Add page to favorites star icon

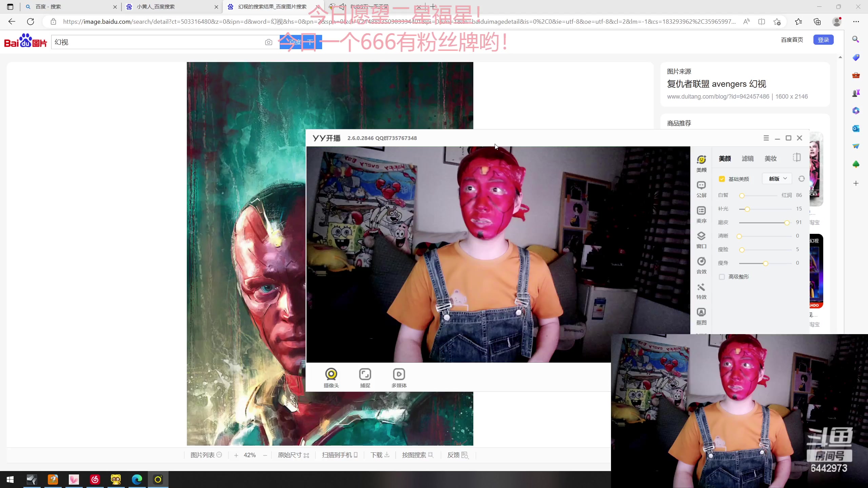click(x=777, y=22)
